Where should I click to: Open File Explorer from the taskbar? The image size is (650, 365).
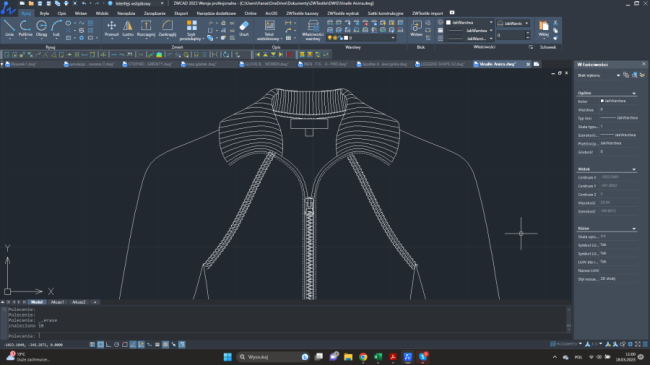point(348,357)
